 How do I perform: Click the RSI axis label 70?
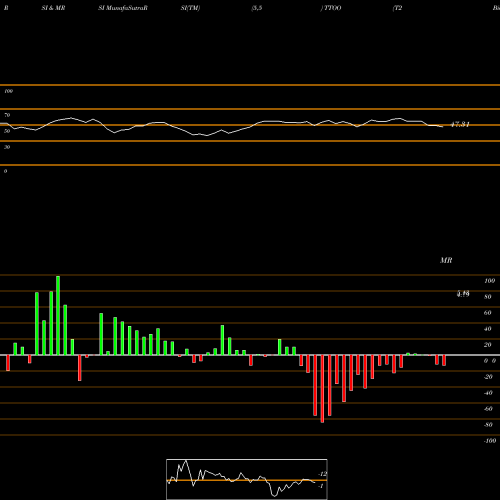7,115
